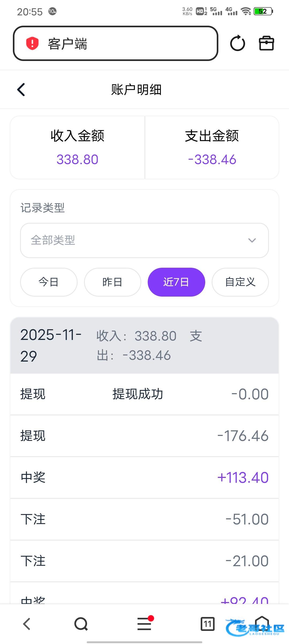Open the 中奖 +113.40 record
289x644 pixels.
(144, 478)
